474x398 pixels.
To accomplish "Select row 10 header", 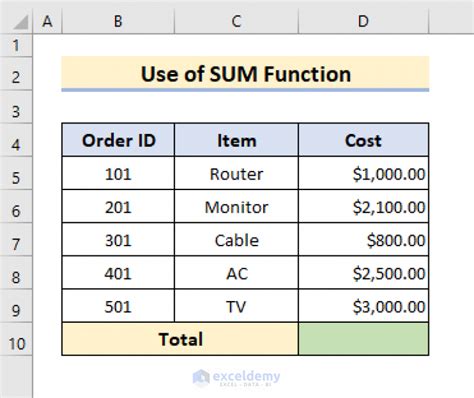I will click(x=16, y=339).
